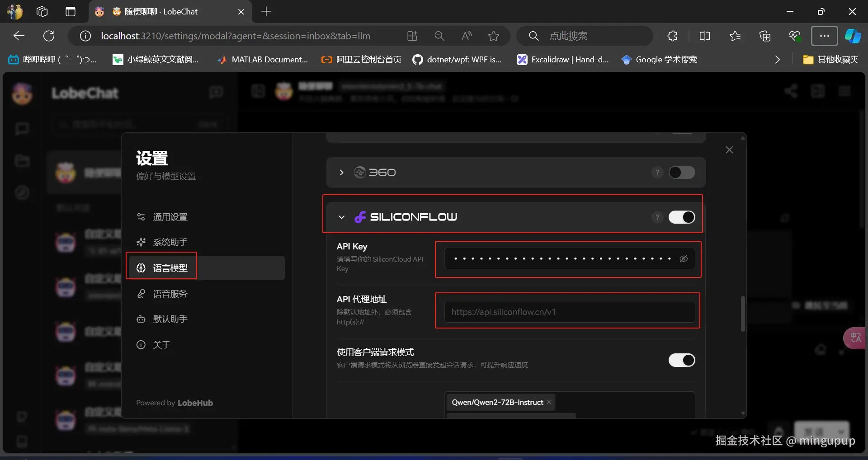Screen dimensions: 868x460
Task: Collapse the SiliconFlow provider section
Action: click(341, 217)
